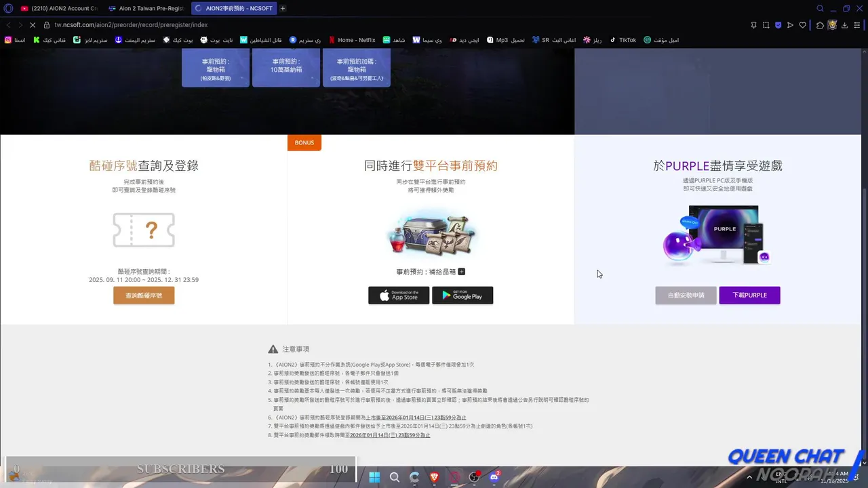Click the 自動安裝申請 button
This screenshot has width=868, height=488.
[686, 296]
